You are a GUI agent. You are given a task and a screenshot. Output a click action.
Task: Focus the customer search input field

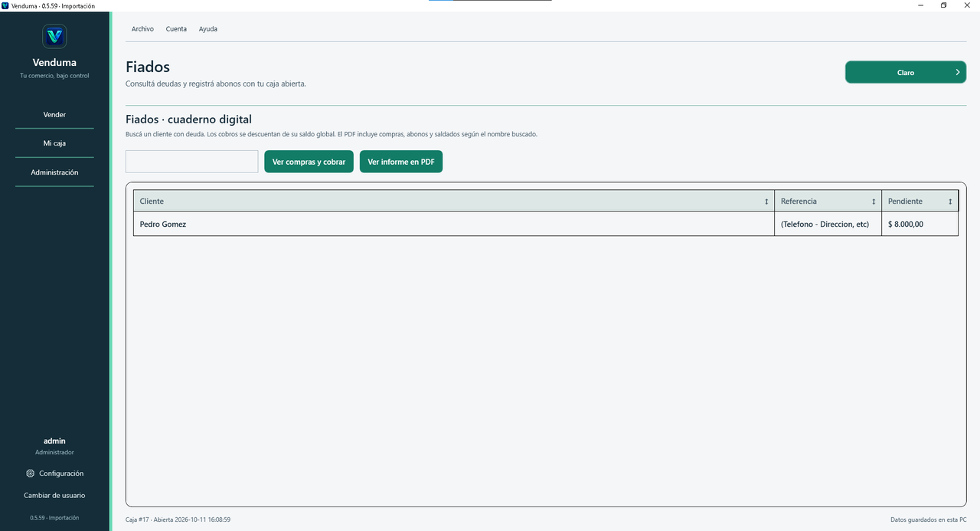pos(192,162)
